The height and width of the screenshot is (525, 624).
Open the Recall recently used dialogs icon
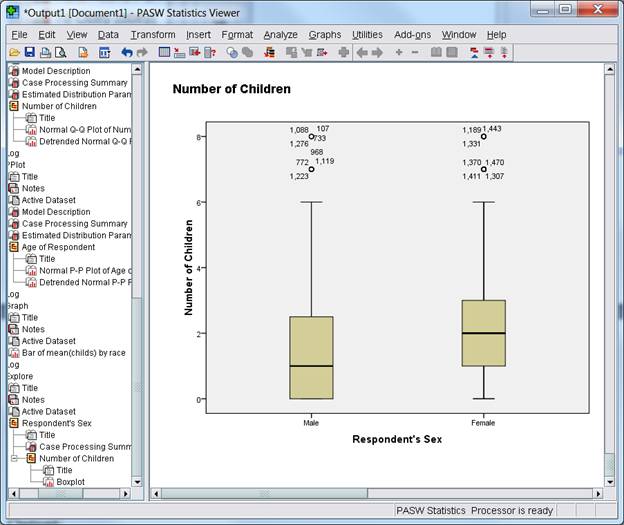(104, 52)
